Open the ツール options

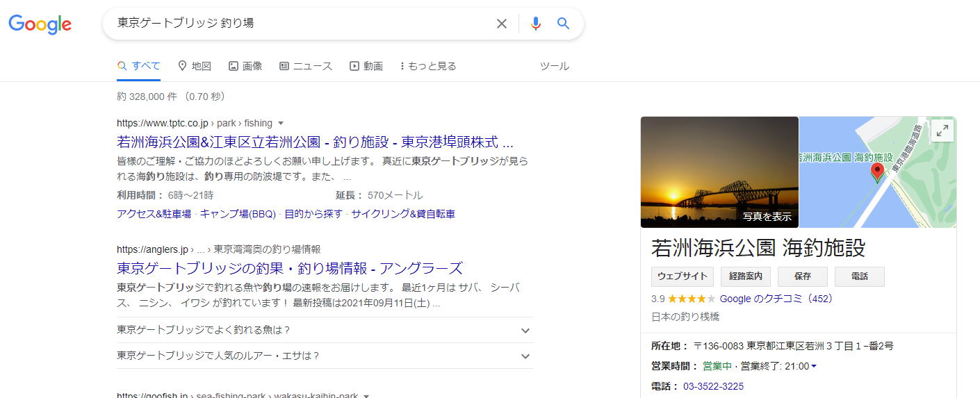click(555, 66)
